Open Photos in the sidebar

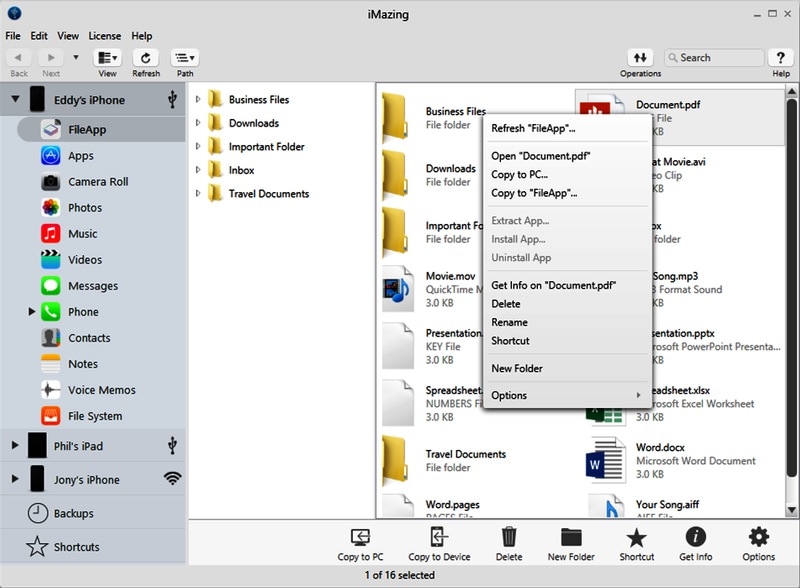point(85,208)
